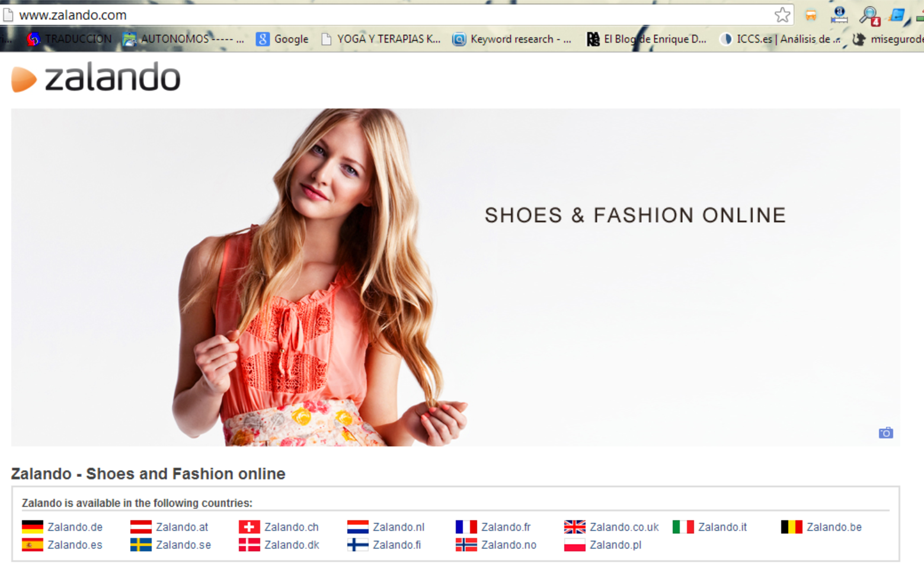Open the orange bus extension icon
Screen dimensions: 924x573
click(811, 15)
